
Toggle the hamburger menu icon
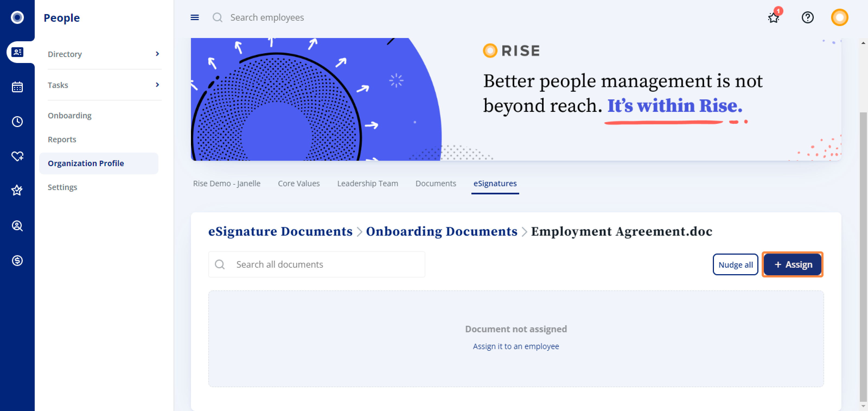[195, 17]
